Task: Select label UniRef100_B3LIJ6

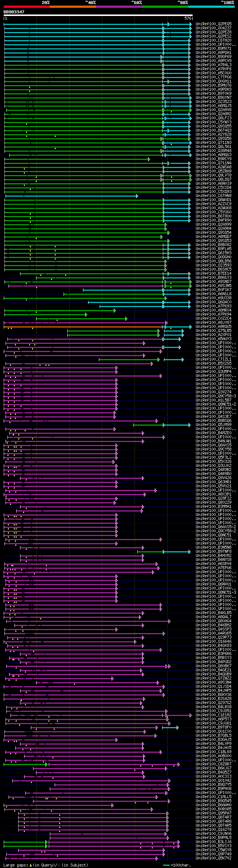Action: (x=213, y=842)
